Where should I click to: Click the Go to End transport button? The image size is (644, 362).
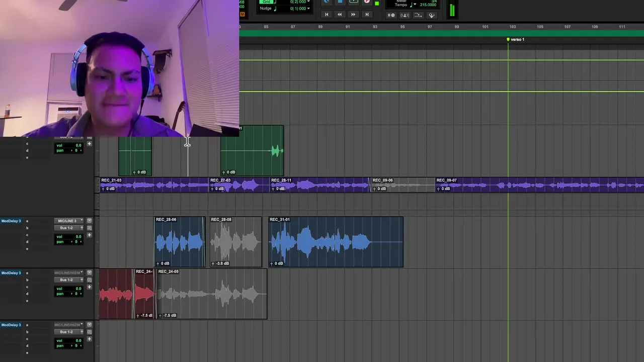[367, 15]
